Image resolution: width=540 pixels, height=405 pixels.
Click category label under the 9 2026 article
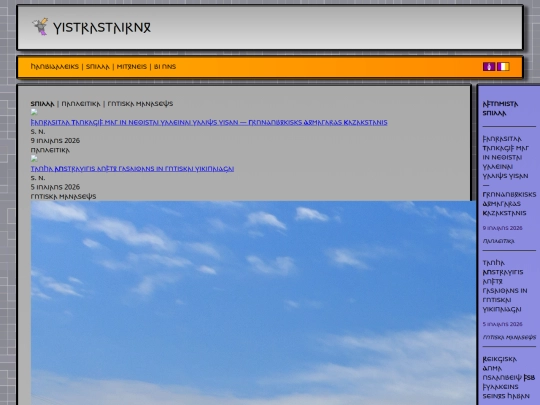point(50,150)
